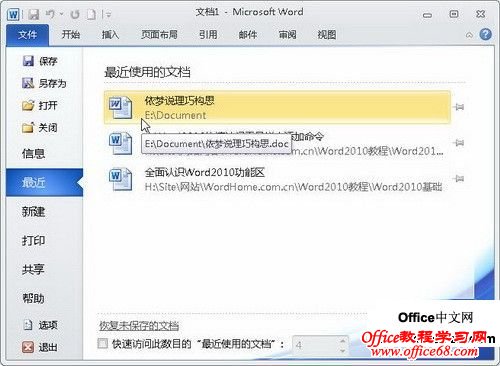This screenshot has width=500, height=366.
Task: Click 打开 (Open) in the backstage menu
Action: tap(40, 105)
